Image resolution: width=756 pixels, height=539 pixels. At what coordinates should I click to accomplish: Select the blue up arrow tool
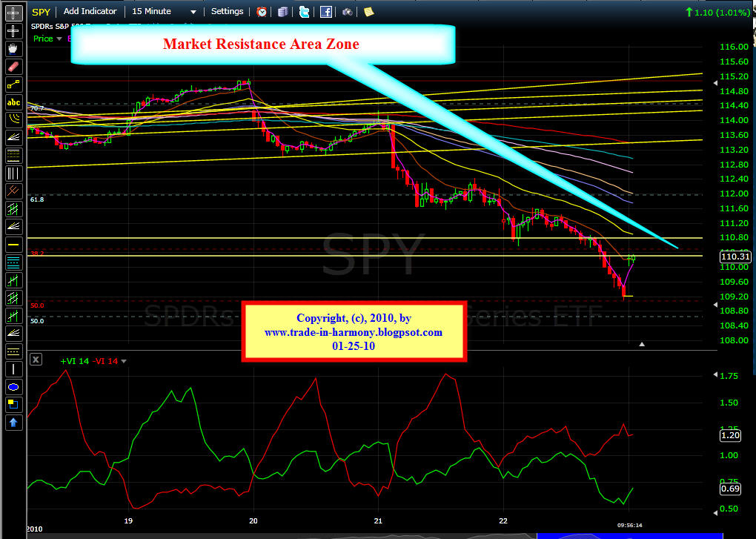coord(13,423)
